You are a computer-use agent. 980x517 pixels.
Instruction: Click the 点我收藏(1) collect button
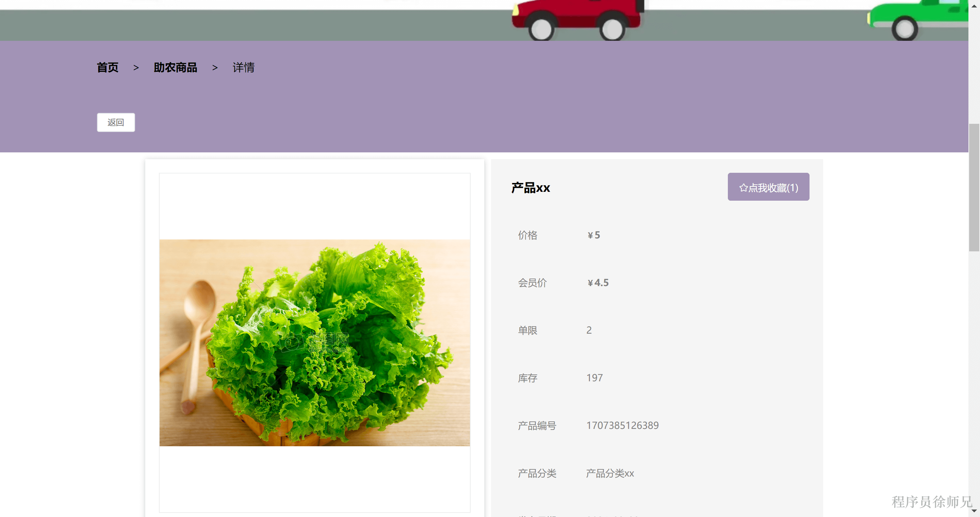point(768,187)
